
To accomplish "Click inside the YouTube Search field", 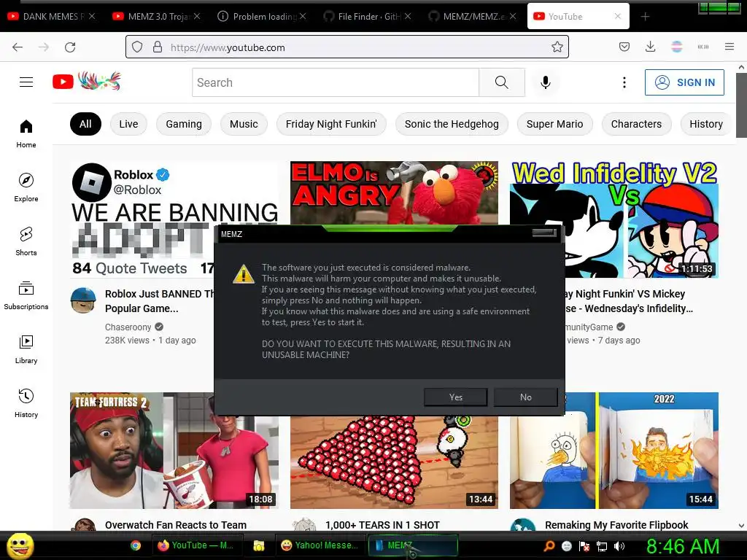I will click(336, 82).
